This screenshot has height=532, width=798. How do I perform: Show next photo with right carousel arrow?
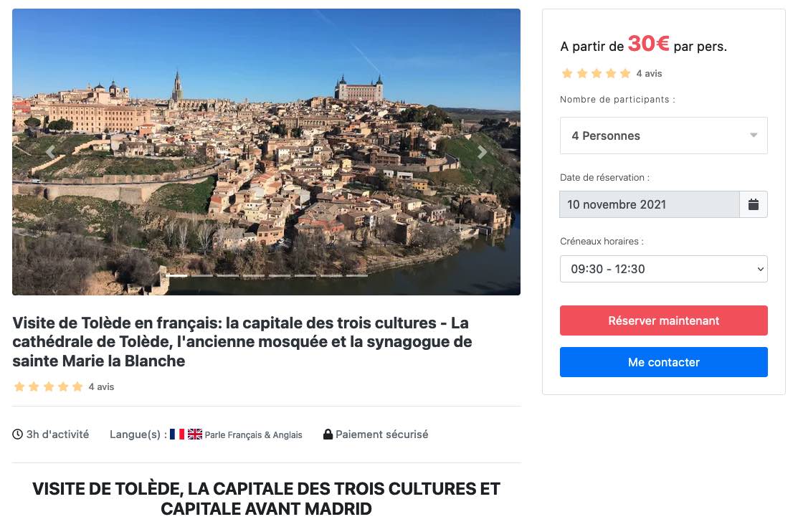click(482, 151)
